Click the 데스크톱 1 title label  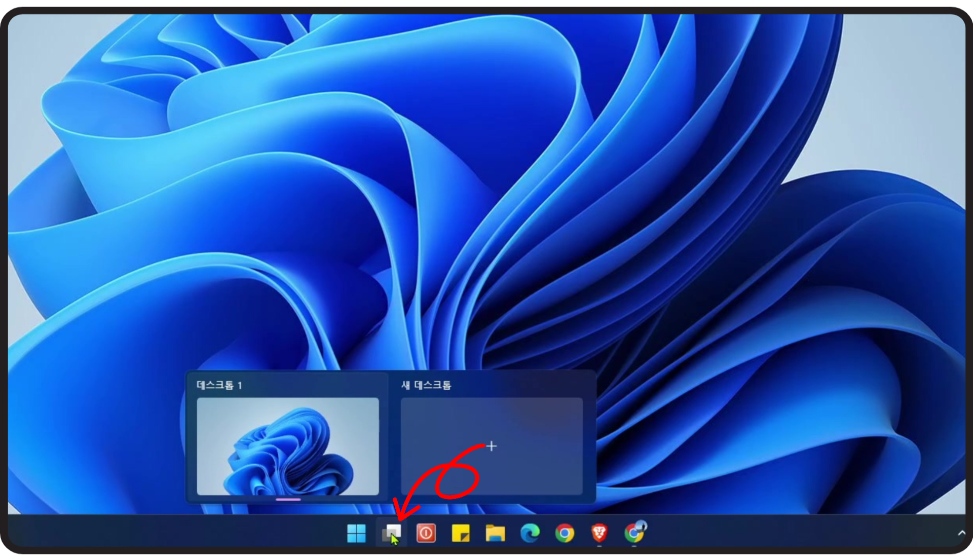click(x=219, y=385)
